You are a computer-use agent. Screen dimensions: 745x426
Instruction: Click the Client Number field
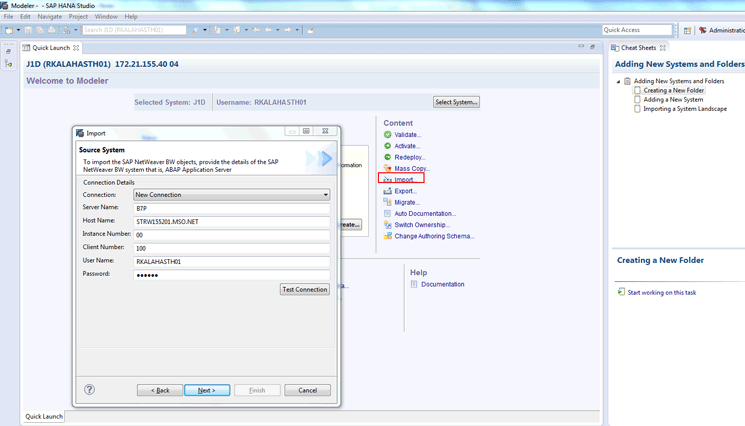click(x=231, y=248)
